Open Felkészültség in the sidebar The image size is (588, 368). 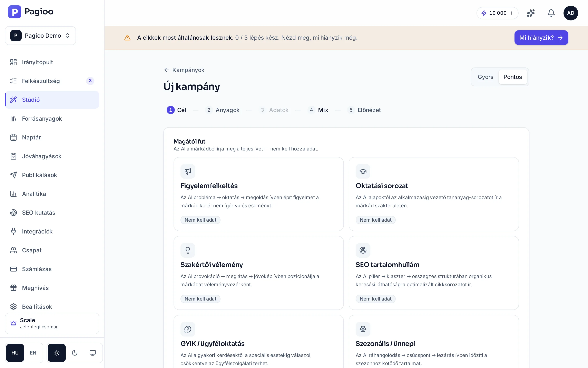[52, 81]
